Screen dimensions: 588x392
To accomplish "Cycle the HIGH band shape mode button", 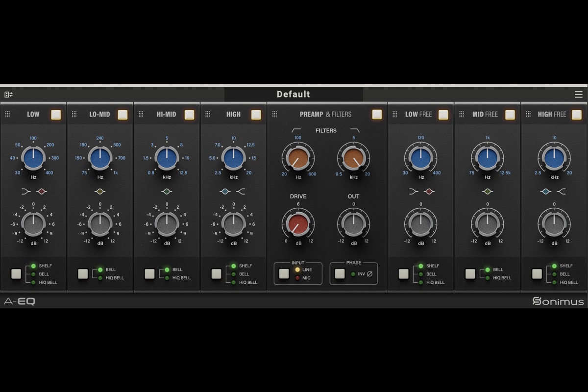I will coord(216,274).
